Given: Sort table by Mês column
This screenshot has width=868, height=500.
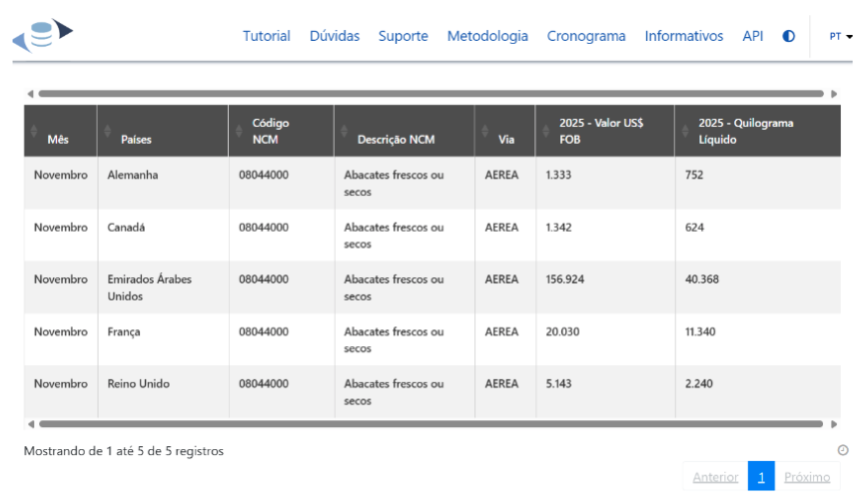Looking at the screenshot, I should tap(58, 140).
